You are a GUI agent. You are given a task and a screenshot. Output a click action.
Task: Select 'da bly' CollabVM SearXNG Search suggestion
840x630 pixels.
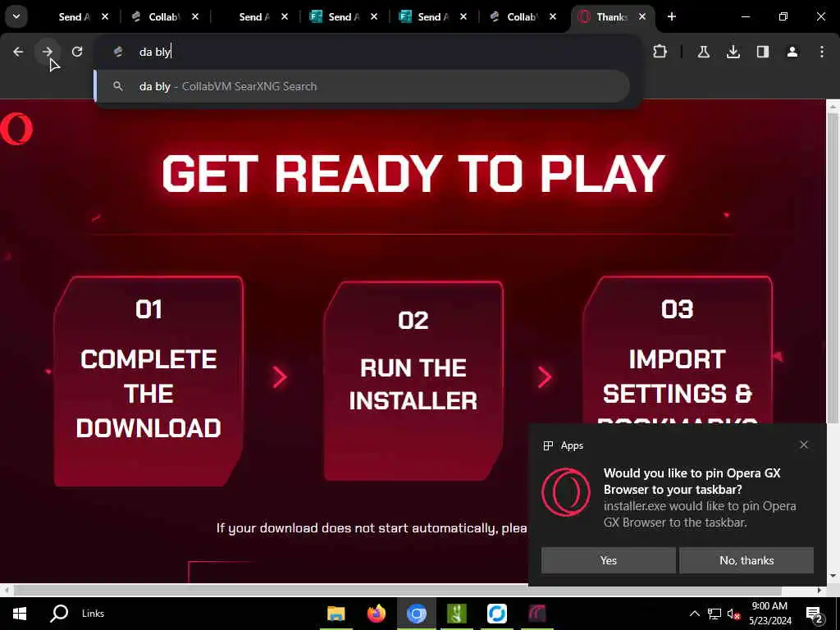[x=362, y=86]
